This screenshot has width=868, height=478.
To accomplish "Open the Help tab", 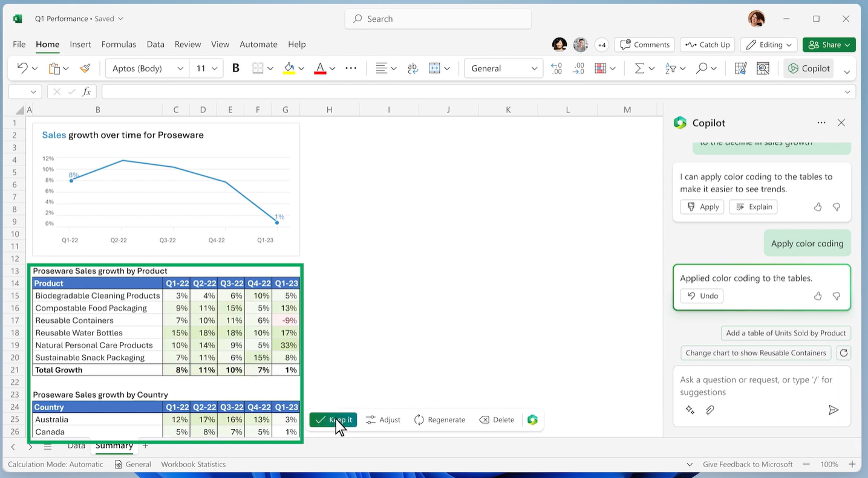I will [297, 44].
